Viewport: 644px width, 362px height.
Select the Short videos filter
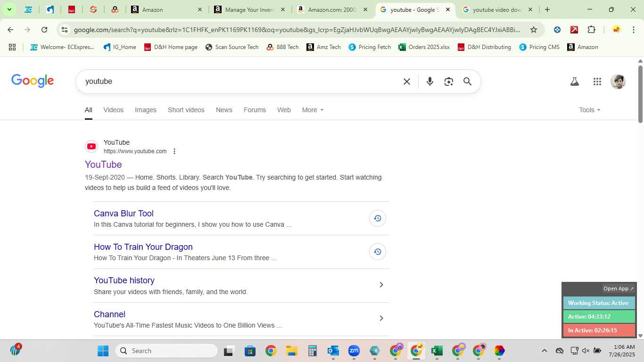click(x=186, y=110)
